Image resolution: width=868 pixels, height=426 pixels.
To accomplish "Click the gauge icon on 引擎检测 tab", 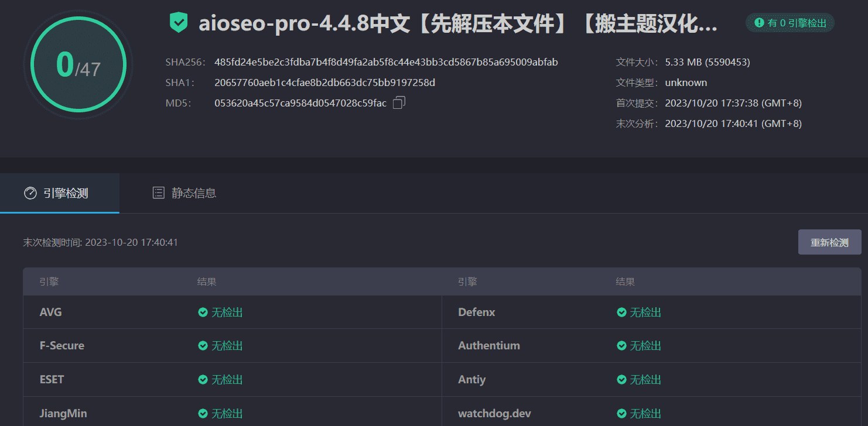I will click(30, 193).
